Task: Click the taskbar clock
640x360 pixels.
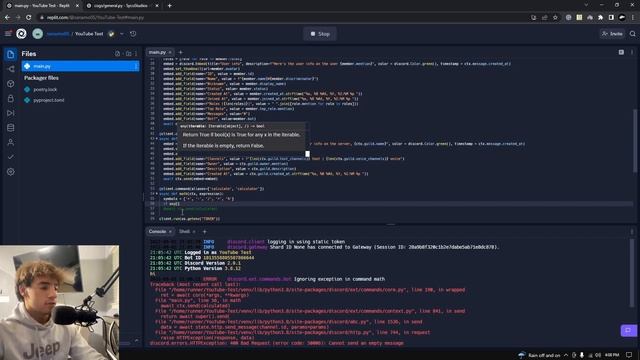Action: tap(612, 355)
